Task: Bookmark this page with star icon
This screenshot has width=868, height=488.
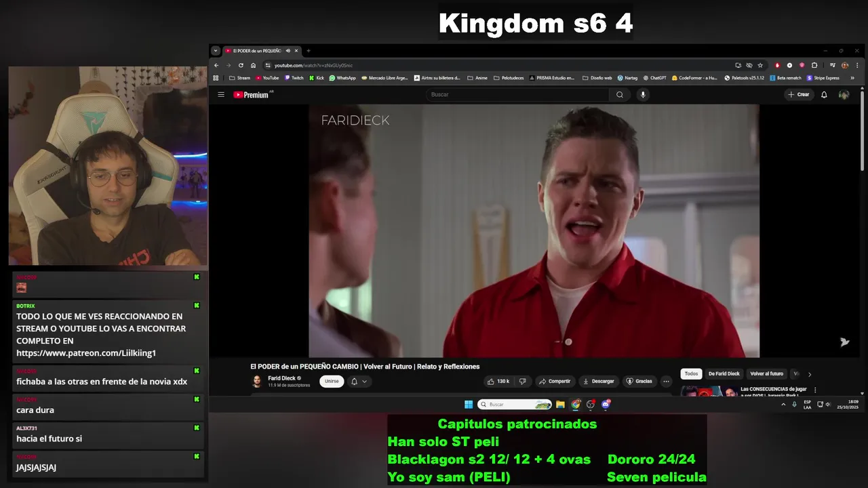Action: click(x=760, y=66)
